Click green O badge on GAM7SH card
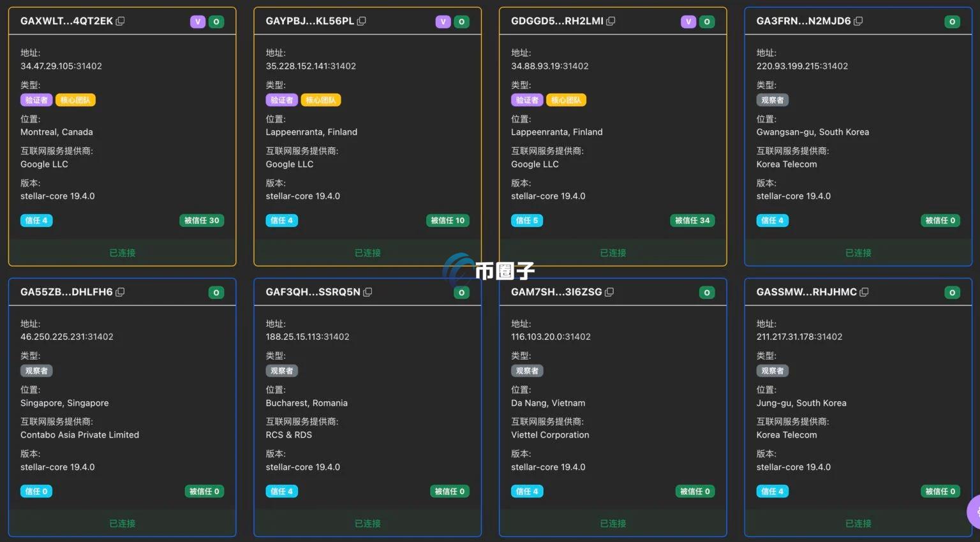Image resolution: width=980 pixels, height=542 pixels. [707, 293]
